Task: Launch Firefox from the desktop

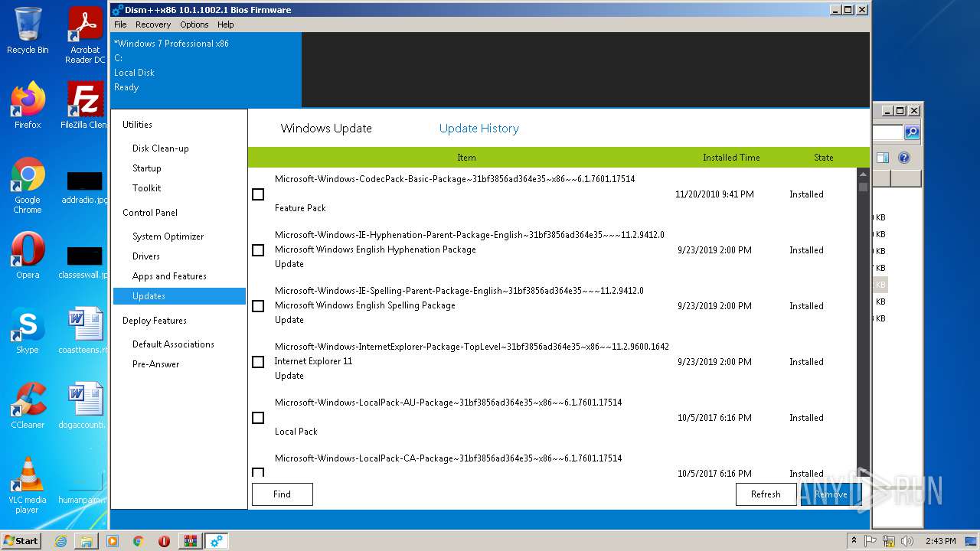Action: [28, 106]
